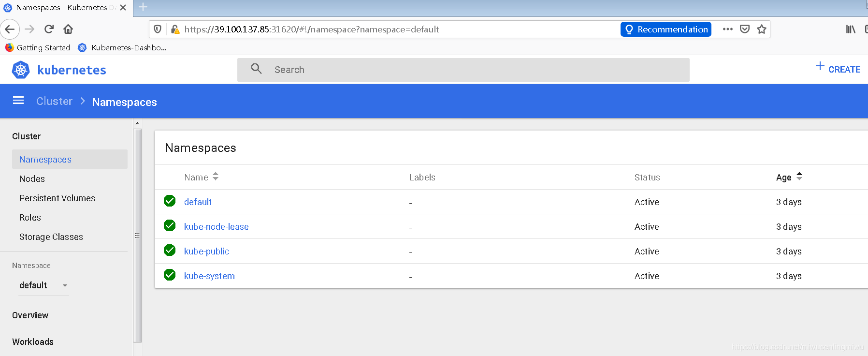
Task: Open page actions three-dot menu
Action: click(x=728, y=30)
